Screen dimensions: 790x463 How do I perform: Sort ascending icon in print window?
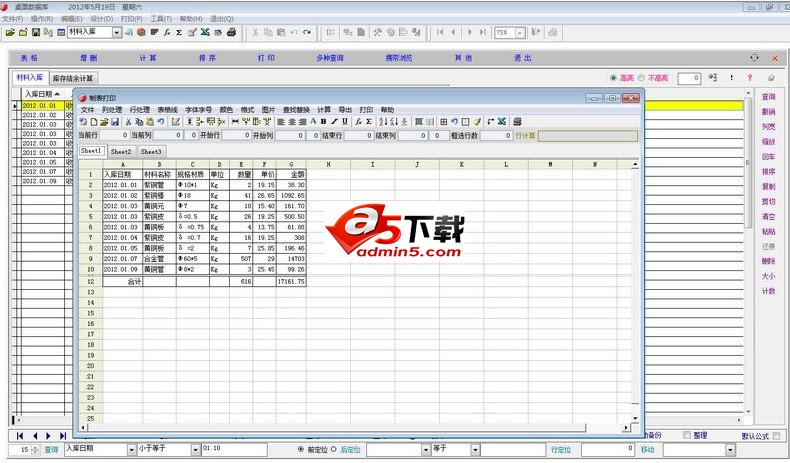(x=383, y=121)
